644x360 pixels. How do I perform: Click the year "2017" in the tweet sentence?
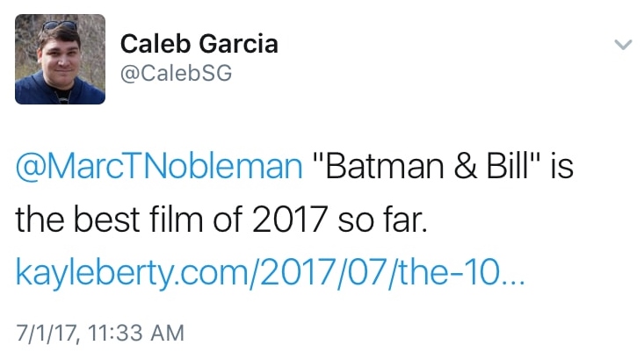(x=286, y=220)
